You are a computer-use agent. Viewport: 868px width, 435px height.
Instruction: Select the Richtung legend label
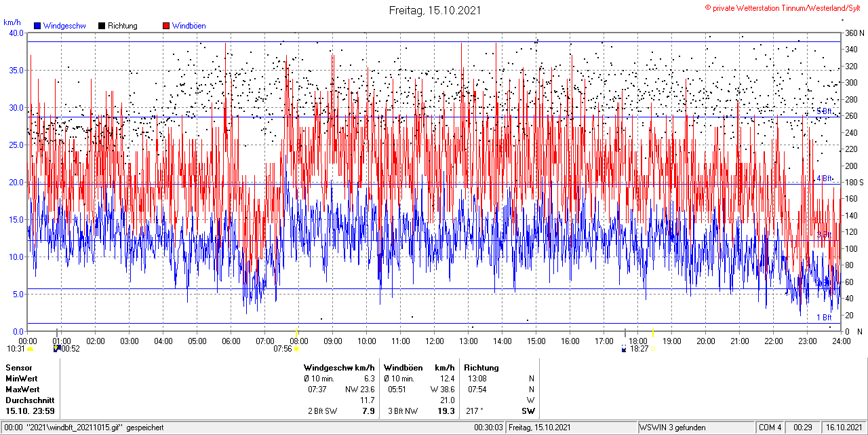coord(122,26)
